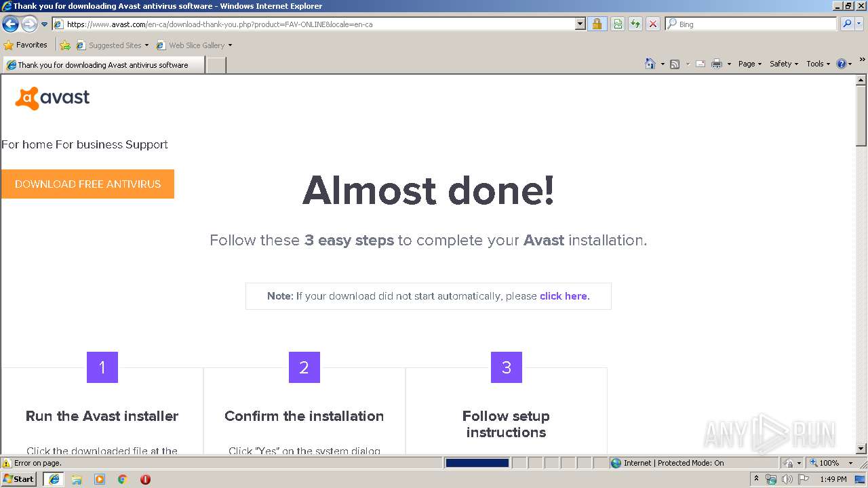Click the Internet Explorer taskbar icon
This screenshot has height=488, width=868.
click(54, 479)
